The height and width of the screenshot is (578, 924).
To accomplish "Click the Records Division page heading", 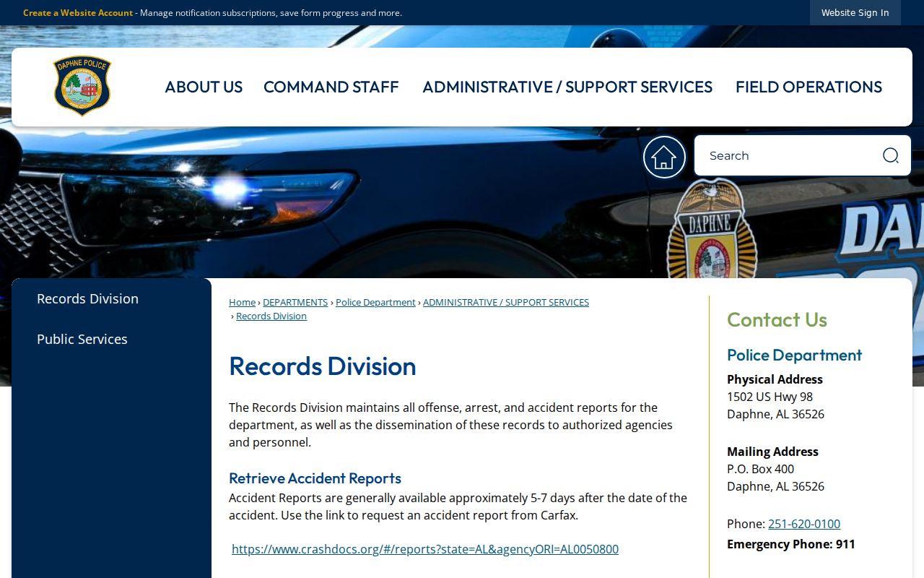I will 323,366.
